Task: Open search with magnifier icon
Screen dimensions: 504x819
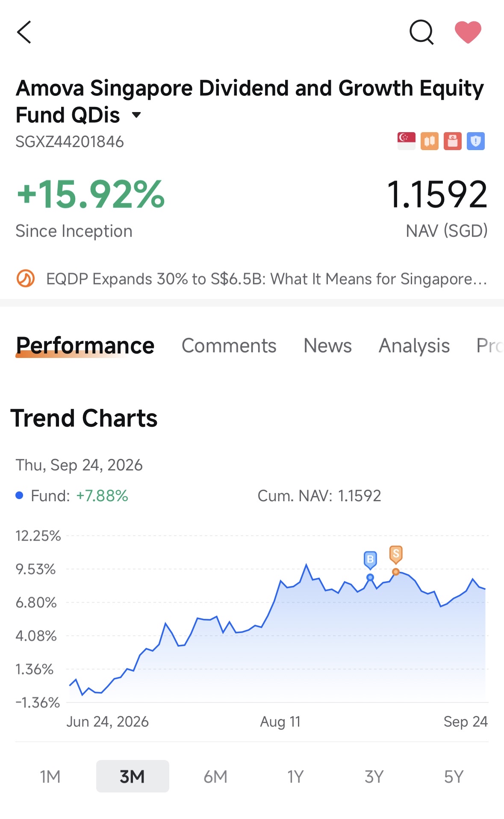Action: click(x=421, y=32)
